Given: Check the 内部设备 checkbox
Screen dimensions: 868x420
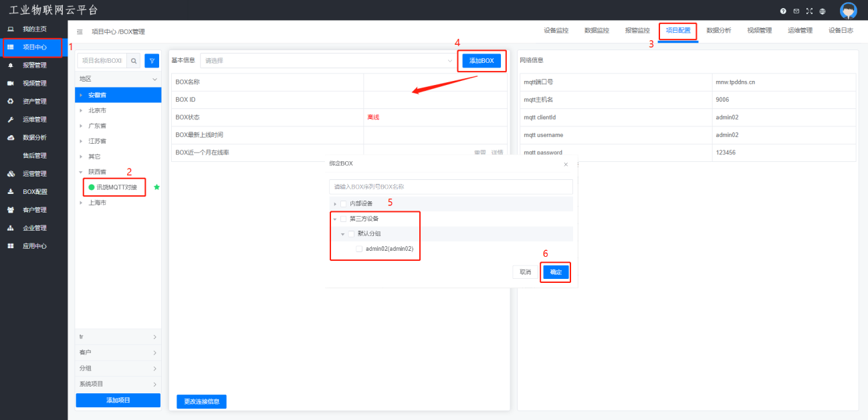Looking at the screenshot, I should [344, 203].
